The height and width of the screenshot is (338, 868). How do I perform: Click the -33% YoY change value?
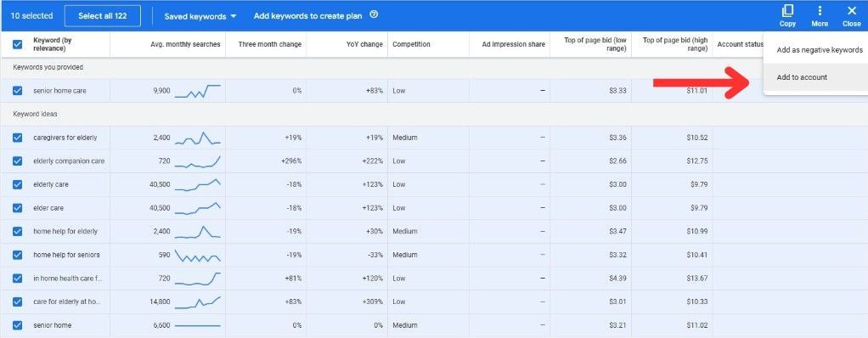375,255
